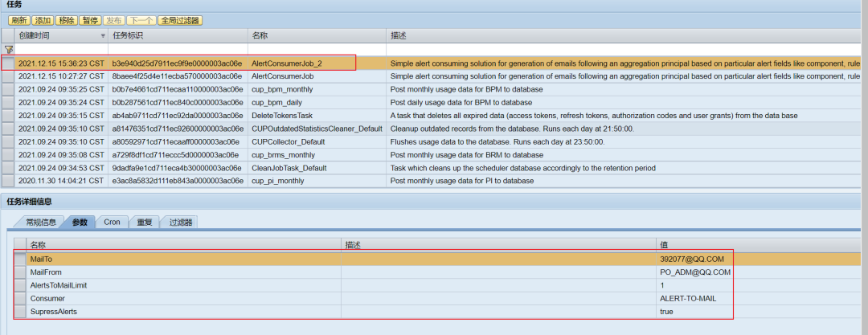Switch to the 常规信息 tab
868x335 pixels.
[40, 222]
